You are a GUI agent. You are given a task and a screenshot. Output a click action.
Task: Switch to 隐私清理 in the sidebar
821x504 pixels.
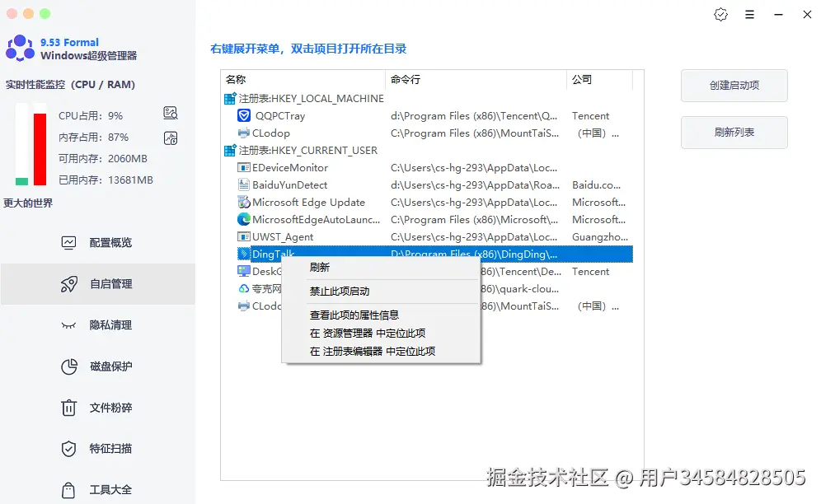coord(98,325)
